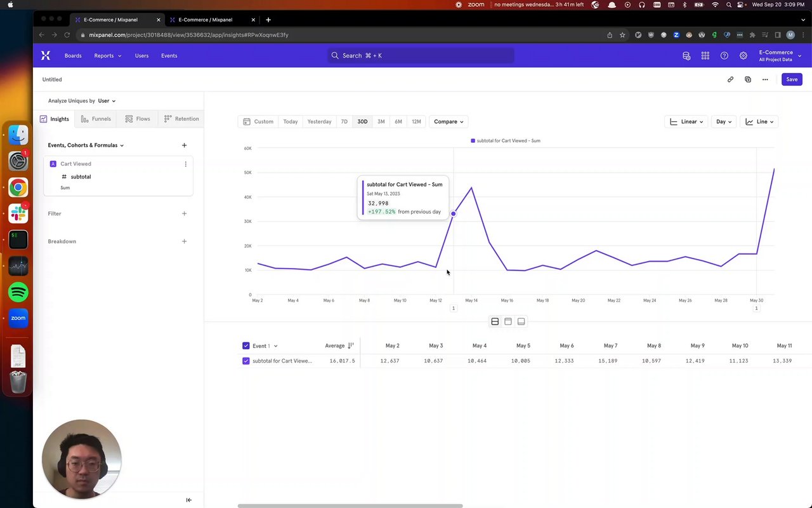Select the 12M date range
The width and height of the screenshot is (812, 508).
pos(416,122)
